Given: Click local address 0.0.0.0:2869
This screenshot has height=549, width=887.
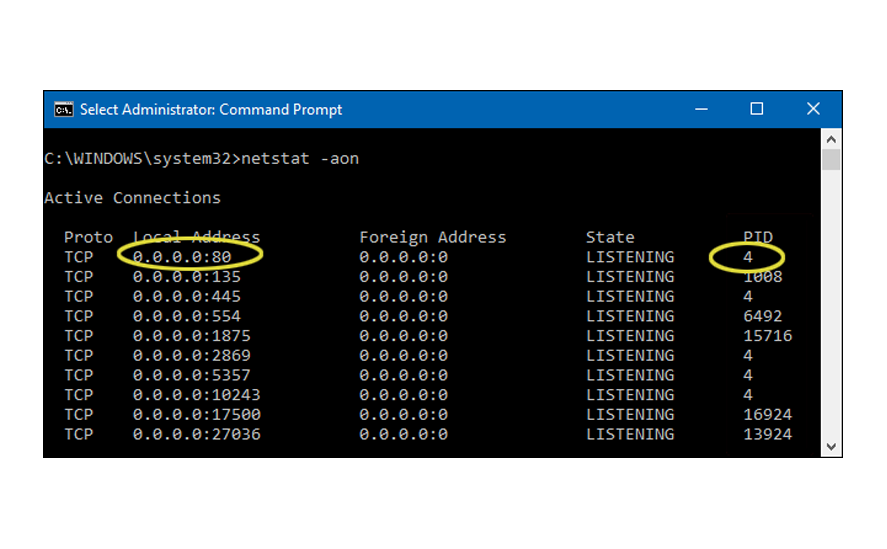Looking at the screenshot, I should click(x=192, y=355).
